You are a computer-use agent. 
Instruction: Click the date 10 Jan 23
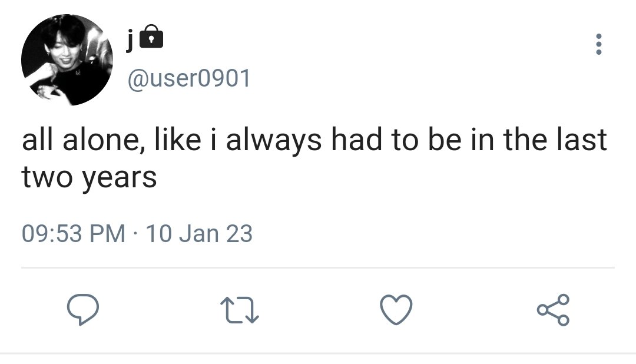tap(199, 233)
